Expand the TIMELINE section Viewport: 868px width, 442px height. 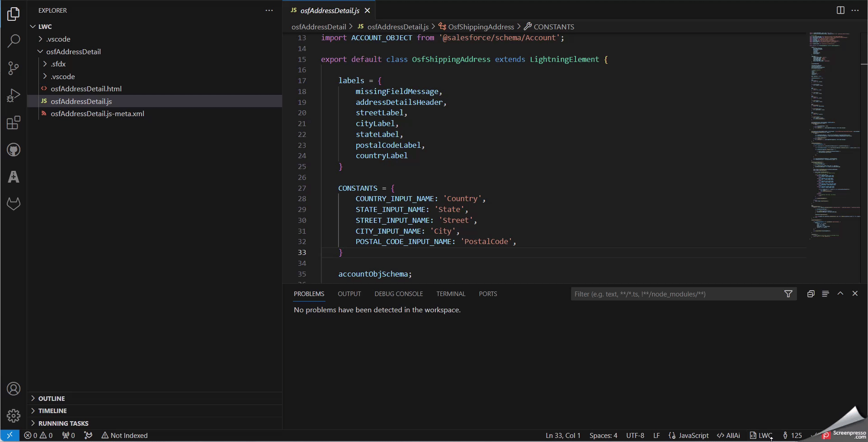(x=52, y=411)
